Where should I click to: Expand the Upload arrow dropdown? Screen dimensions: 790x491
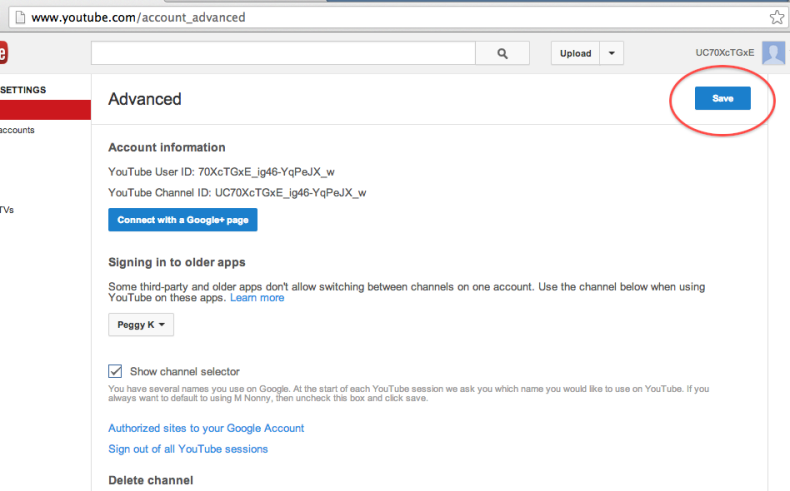point(612,54)
